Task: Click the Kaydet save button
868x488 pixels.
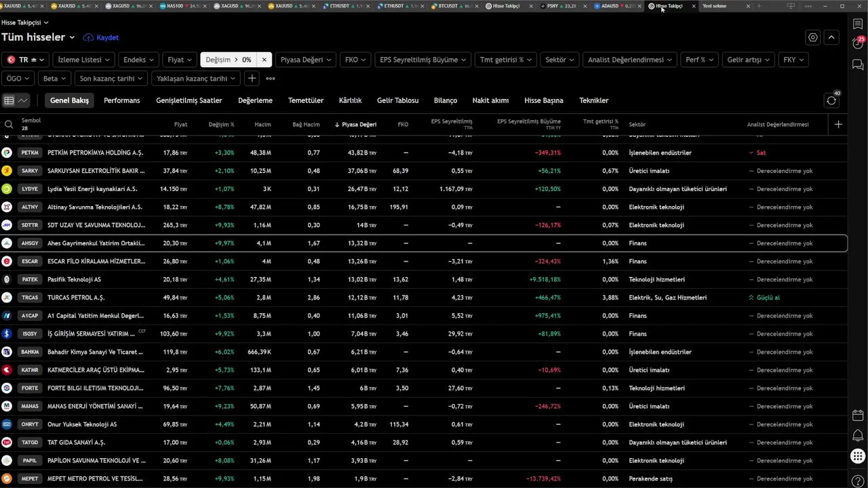Action: tap(101, 37)
